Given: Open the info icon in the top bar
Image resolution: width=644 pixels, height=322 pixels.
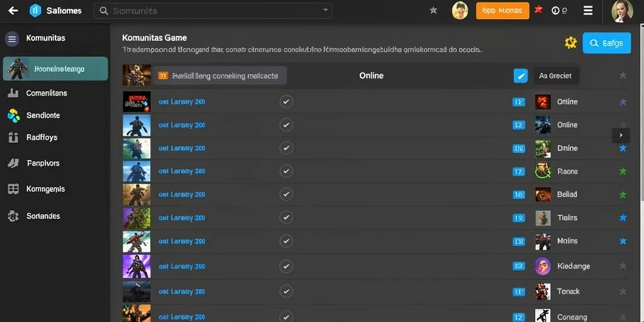Looking at the screenshot, I should tap(556, 11).
